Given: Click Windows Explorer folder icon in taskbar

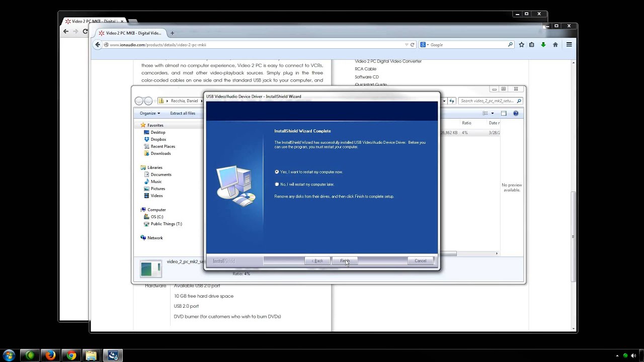Looking at the screenshot, I should pos(91,355).
